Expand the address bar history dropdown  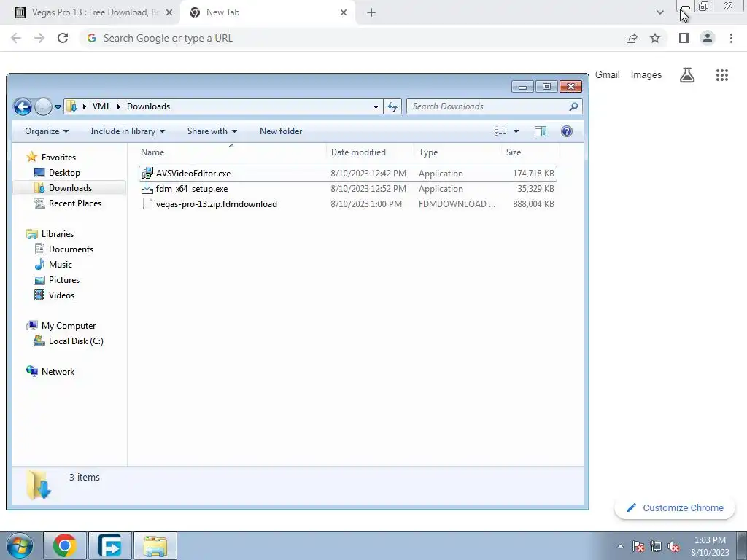coord(376,106)
